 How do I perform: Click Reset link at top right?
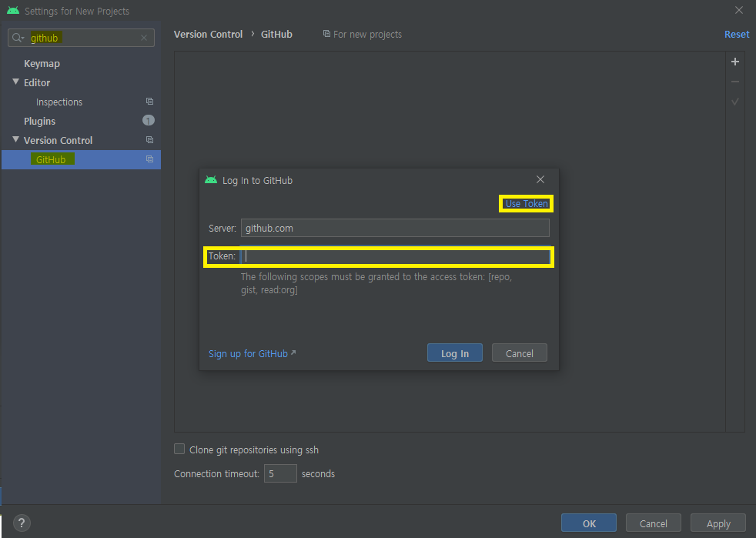click(x=737, y=34)
